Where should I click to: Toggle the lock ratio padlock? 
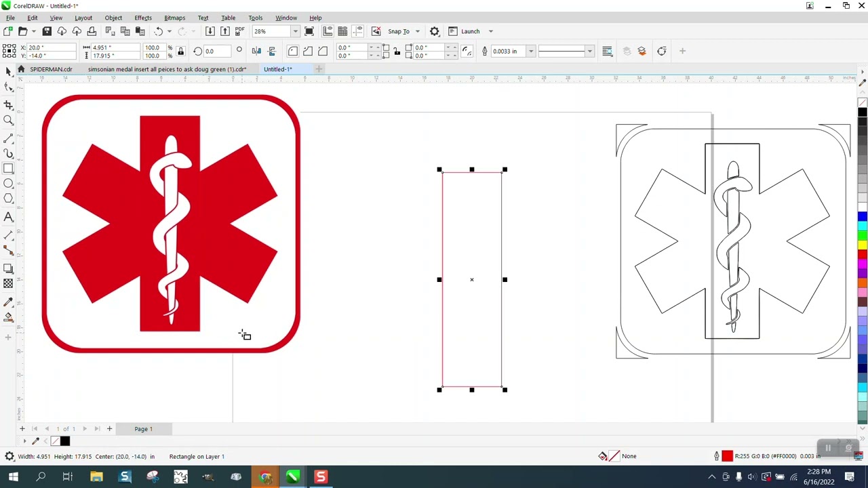pyautogui.click(x=180, y=51)
